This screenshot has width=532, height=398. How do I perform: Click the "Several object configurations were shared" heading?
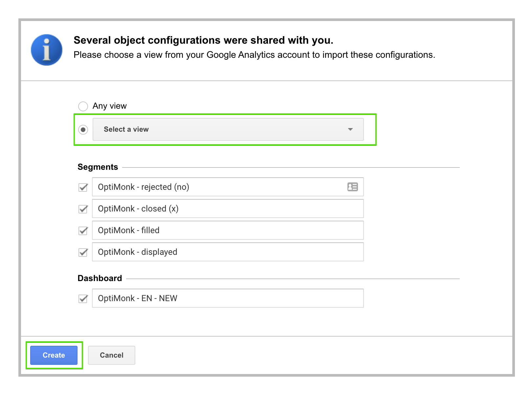[x=204, y=40]
